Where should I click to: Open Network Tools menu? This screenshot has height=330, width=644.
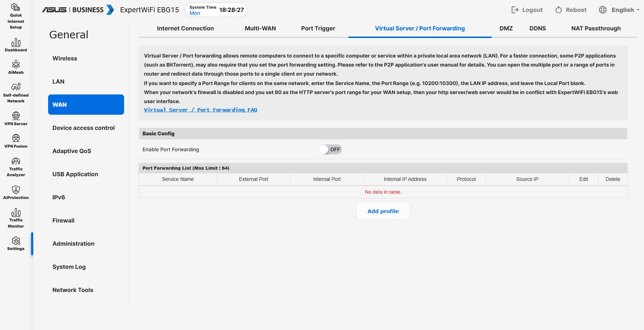86,290
